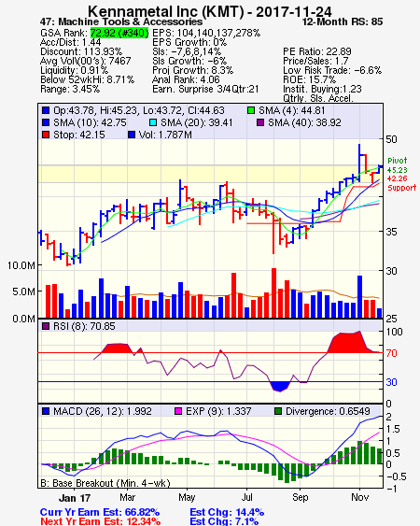Screen dimensions: 420x526
Task: Click the purple SMA (40) legend swatch
Action: [x=260, y=122]
